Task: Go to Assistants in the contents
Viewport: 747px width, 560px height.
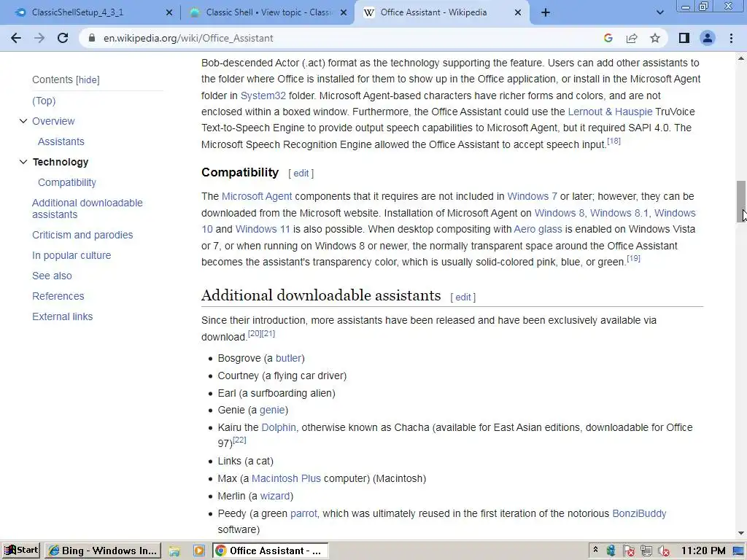Action: click(61, 142)
